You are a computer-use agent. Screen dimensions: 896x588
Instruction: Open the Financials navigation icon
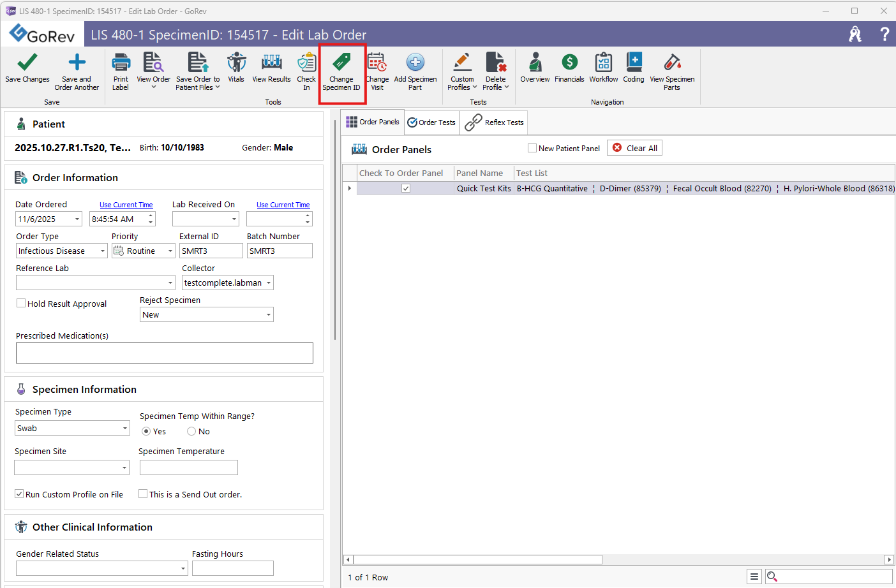[569, 63]
